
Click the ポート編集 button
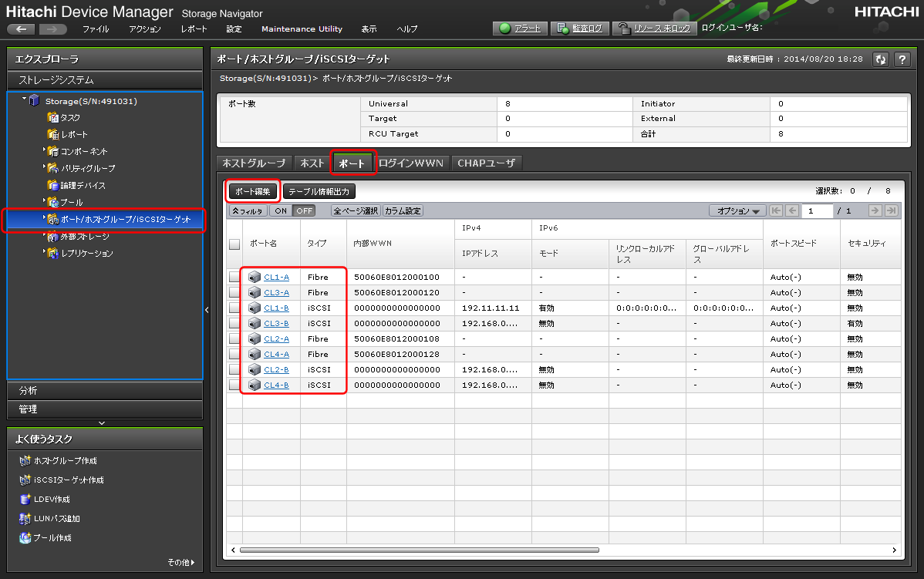[x=253, y=191]
